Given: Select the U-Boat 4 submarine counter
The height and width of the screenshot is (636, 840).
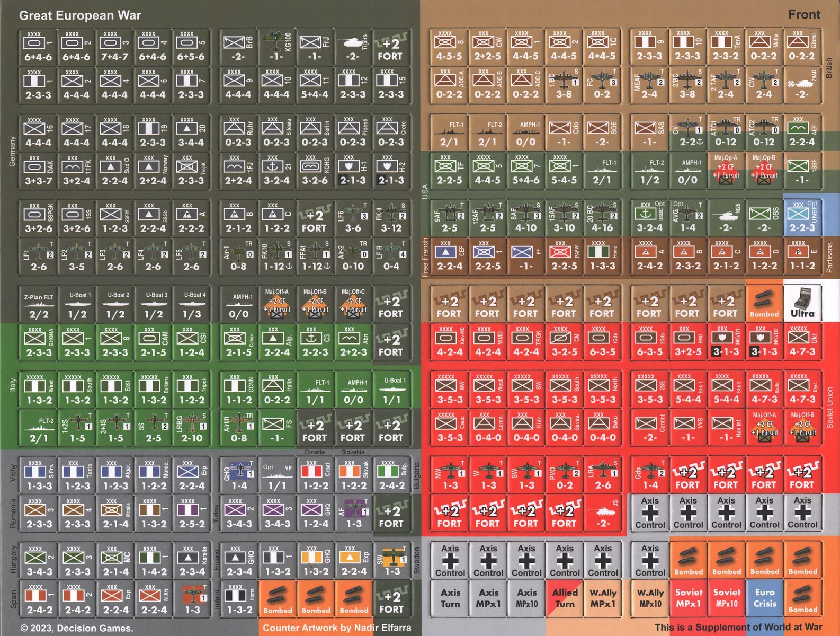Looking at the screenshot, I should click(191, 305).
